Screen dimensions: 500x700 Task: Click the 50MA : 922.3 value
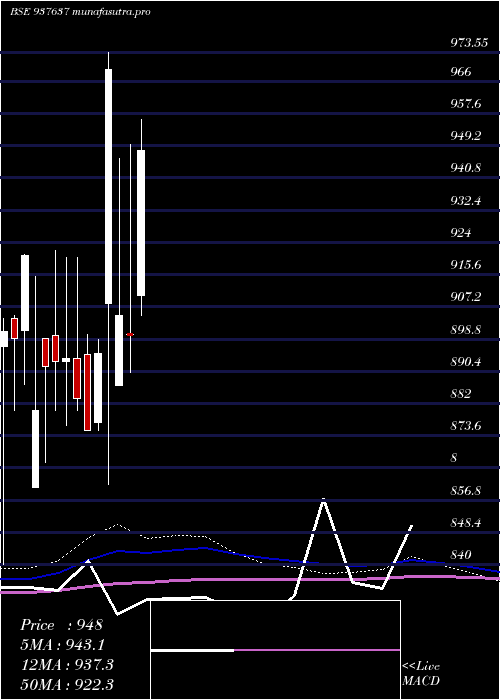point(67,684)
